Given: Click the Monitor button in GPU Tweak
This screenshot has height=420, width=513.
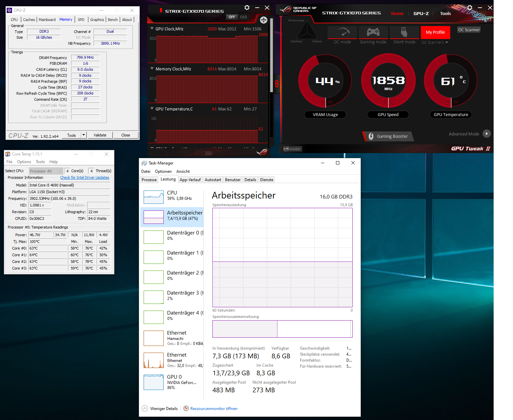Looking at the screenshot, I should 293,149.
